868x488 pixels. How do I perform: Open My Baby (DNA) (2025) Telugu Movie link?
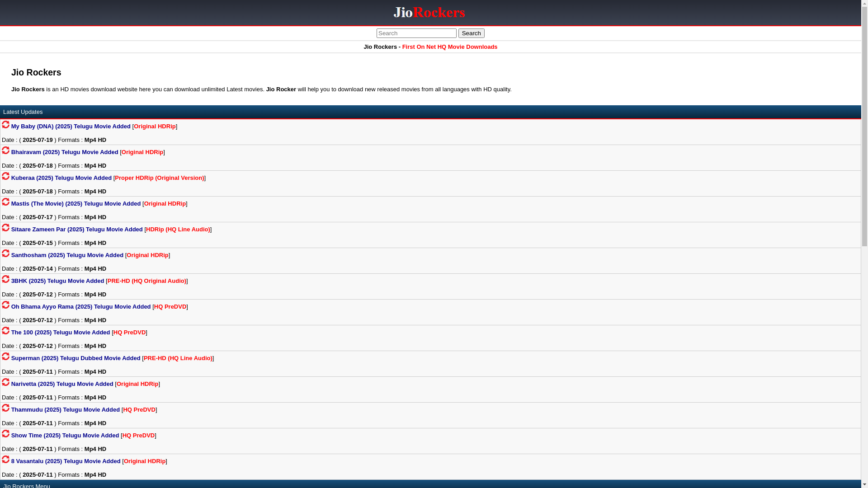(71, 127)
